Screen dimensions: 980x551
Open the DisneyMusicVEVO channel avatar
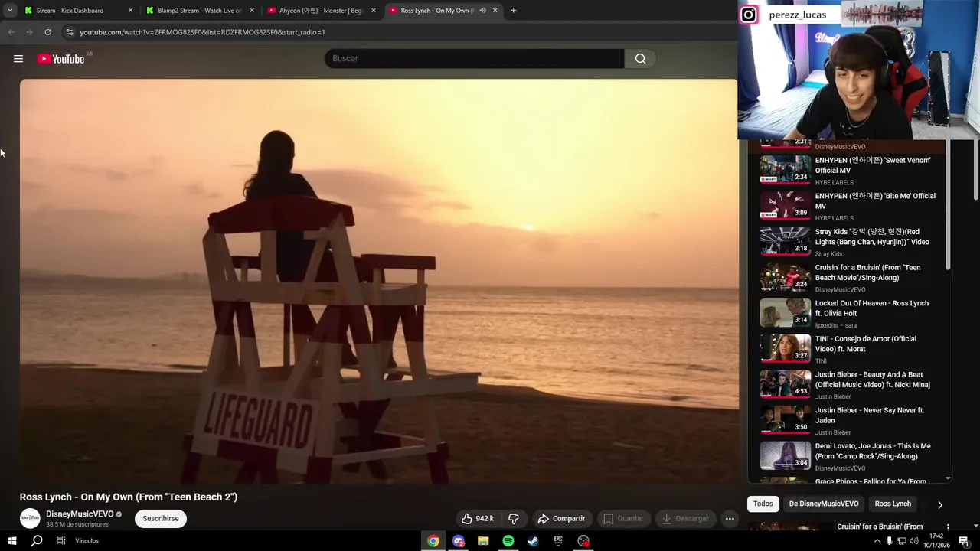30,519
